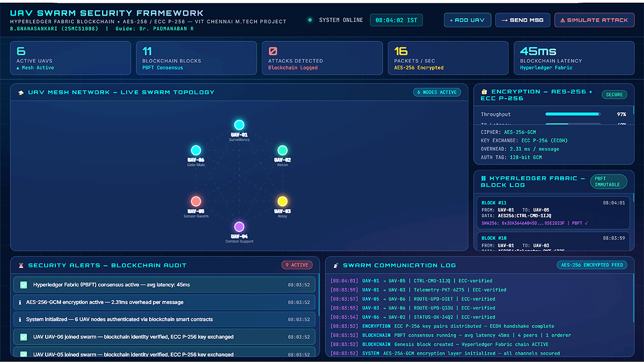Click the Genesis block created log line
644x362 pixels.
[x=440, y=344]
